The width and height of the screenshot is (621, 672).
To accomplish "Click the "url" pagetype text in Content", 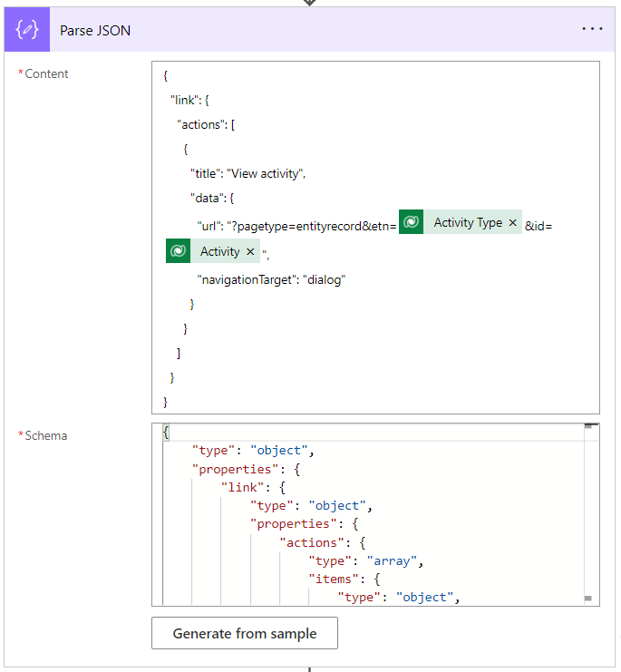I will click(x=296, y=226).
